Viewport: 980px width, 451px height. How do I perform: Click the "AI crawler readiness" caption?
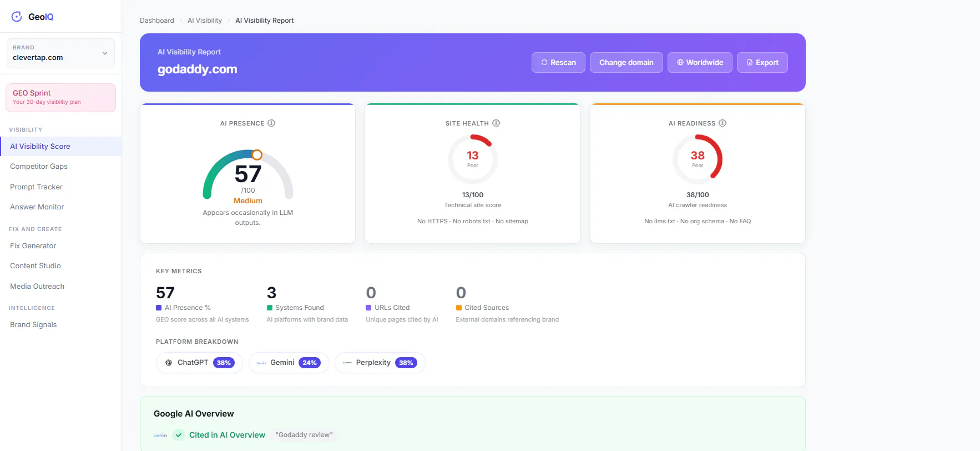(x=698, y=206)
